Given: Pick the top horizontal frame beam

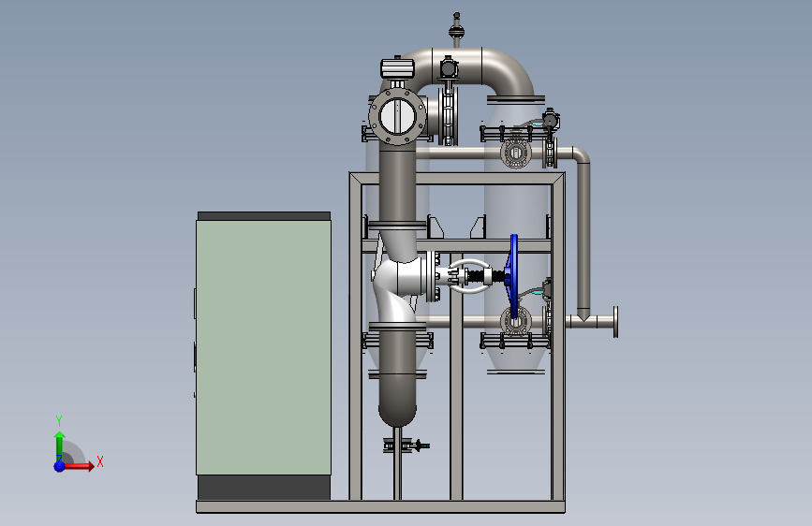Looking at the screenshot, I should [457, 178].
